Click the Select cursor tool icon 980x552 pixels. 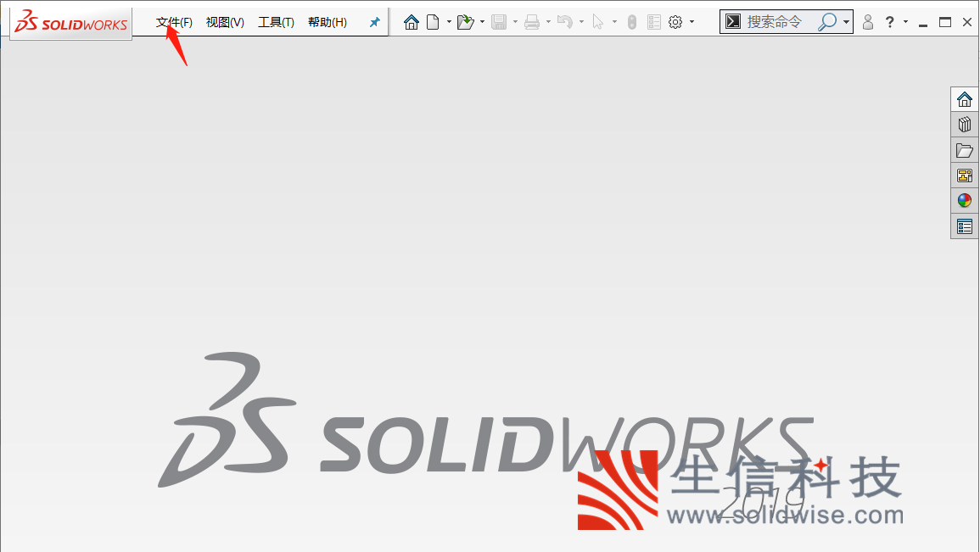598,23
